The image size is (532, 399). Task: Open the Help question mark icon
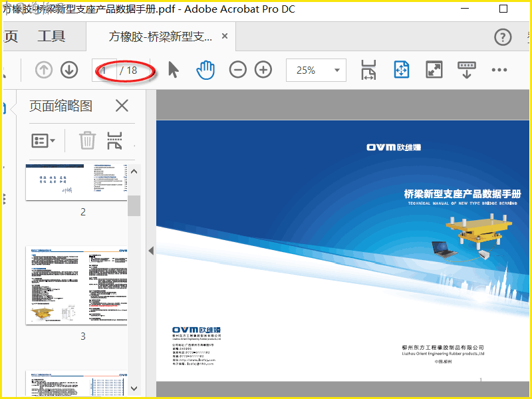click(x=503, y=37)
